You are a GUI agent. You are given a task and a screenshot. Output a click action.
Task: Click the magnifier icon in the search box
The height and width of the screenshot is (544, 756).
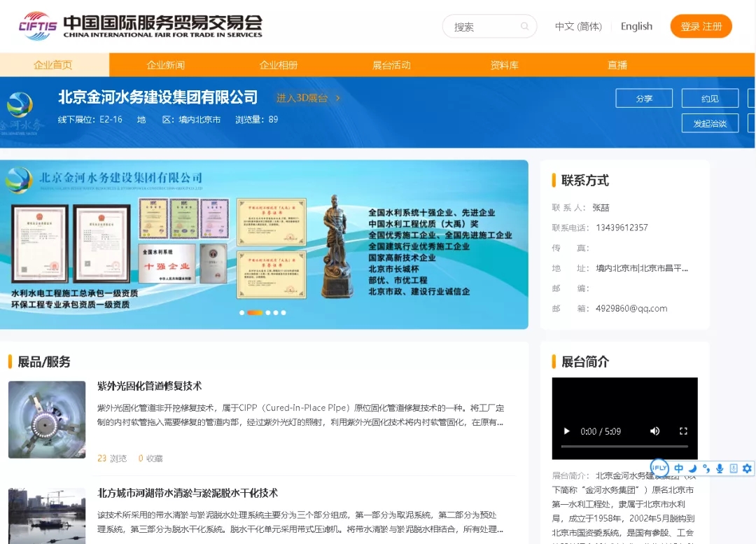[524, 26]
